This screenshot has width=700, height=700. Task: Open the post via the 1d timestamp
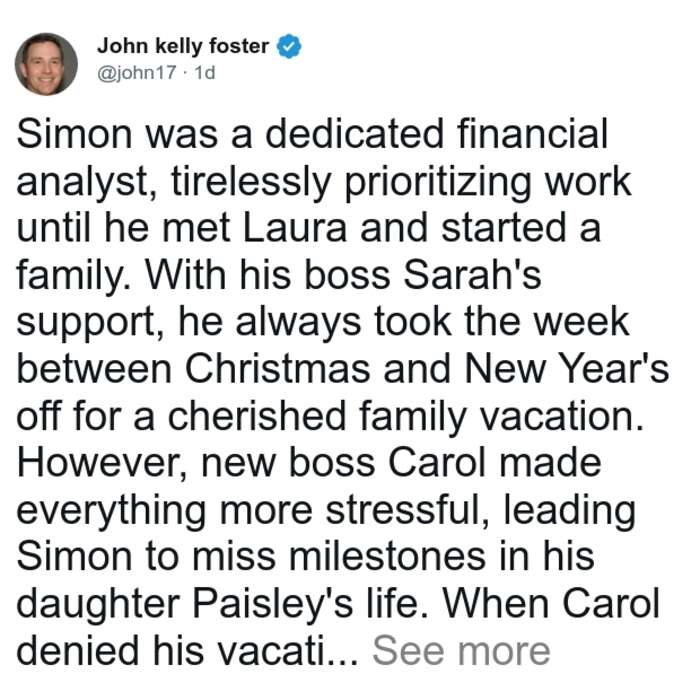click(x=204, y=72)
